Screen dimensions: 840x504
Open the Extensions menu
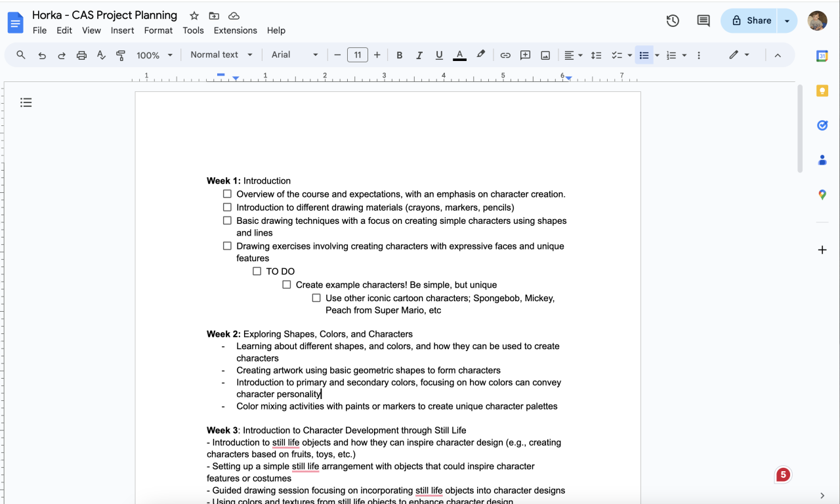tap(235, 30)
